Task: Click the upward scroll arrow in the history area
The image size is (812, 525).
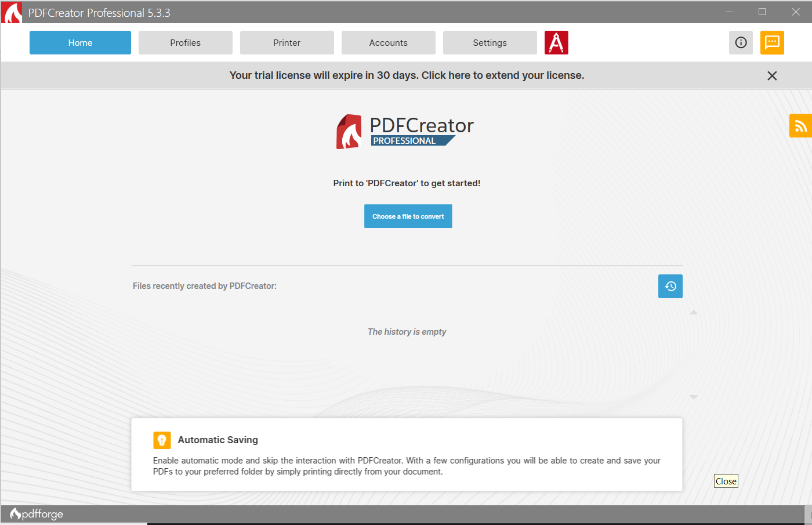Action: pyautogui.click(x=694, y=312)
